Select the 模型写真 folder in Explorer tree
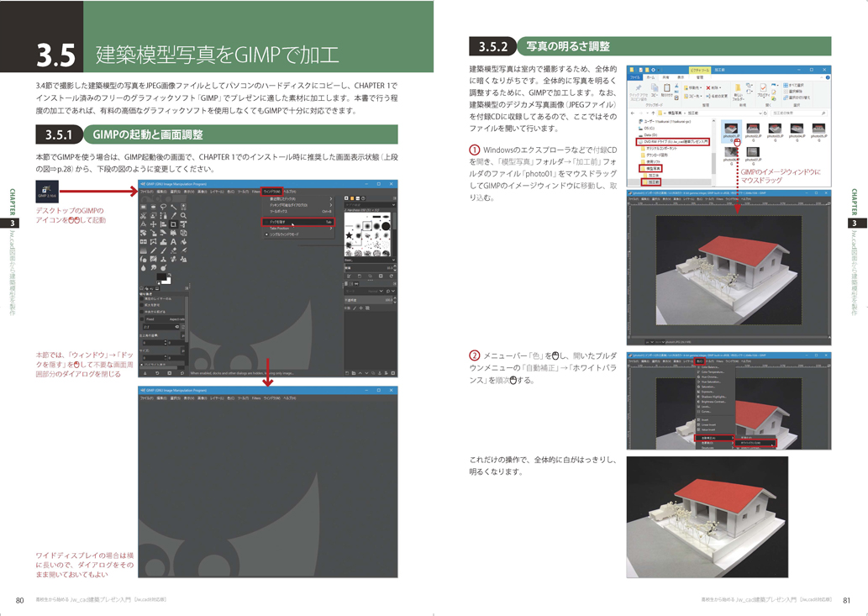 pyautogui.click(x=650, y=168)
